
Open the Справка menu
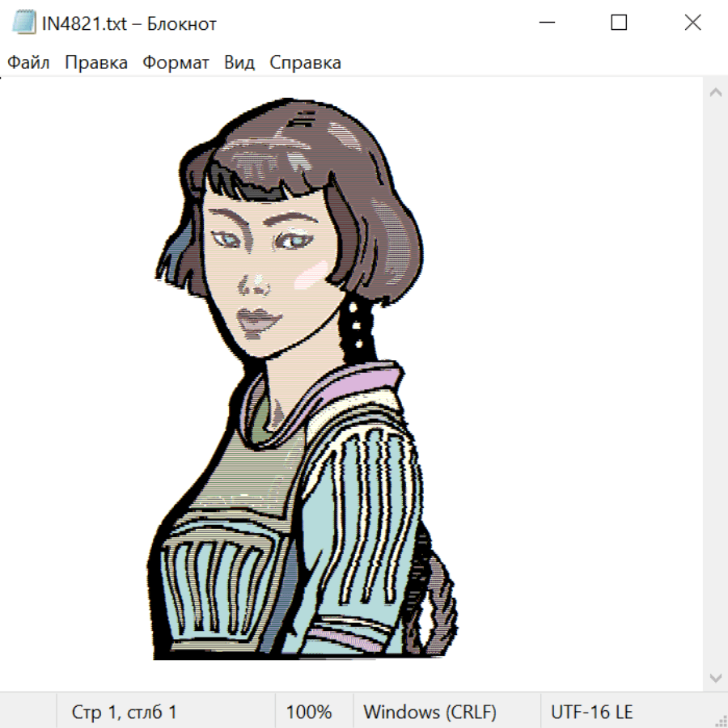[x=305, y=63]
